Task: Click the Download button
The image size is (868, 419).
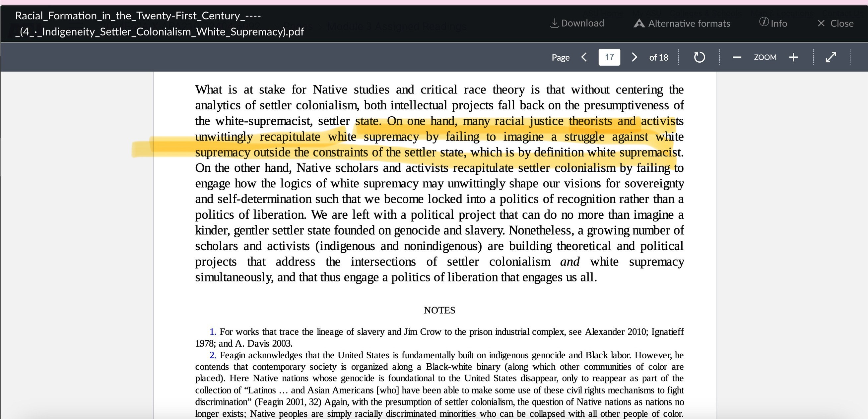Action: pos(577,23)
